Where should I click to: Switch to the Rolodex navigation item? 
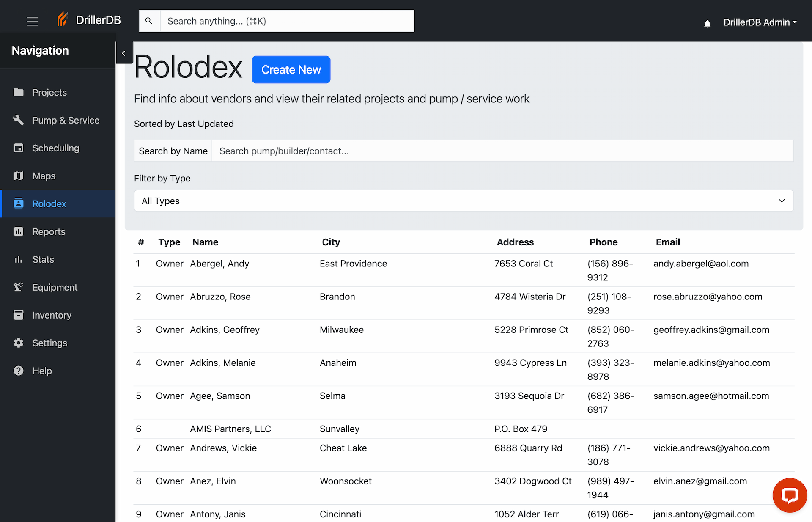click(49, 203)
